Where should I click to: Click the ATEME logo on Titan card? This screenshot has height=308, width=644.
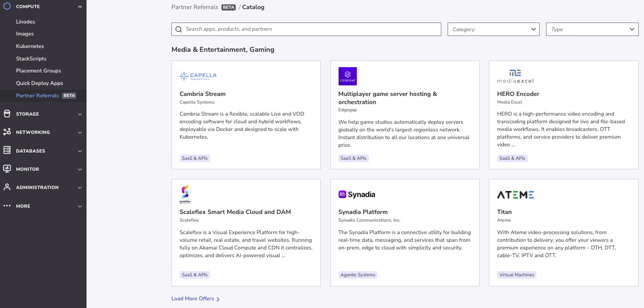point(515,194)
